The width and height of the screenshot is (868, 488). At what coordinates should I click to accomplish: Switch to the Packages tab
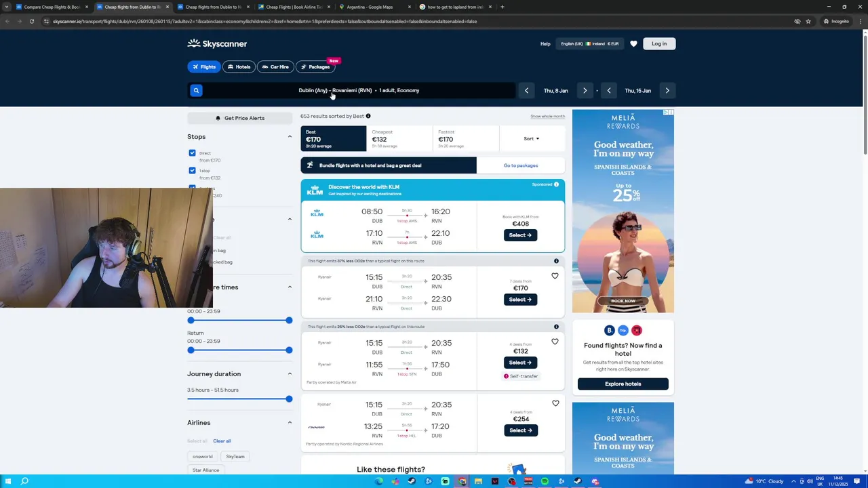(x=315, y=66)
